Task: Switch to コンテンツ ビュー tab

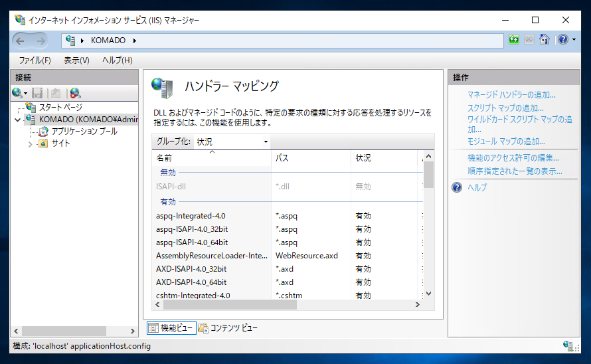Action: click(228, 327)
